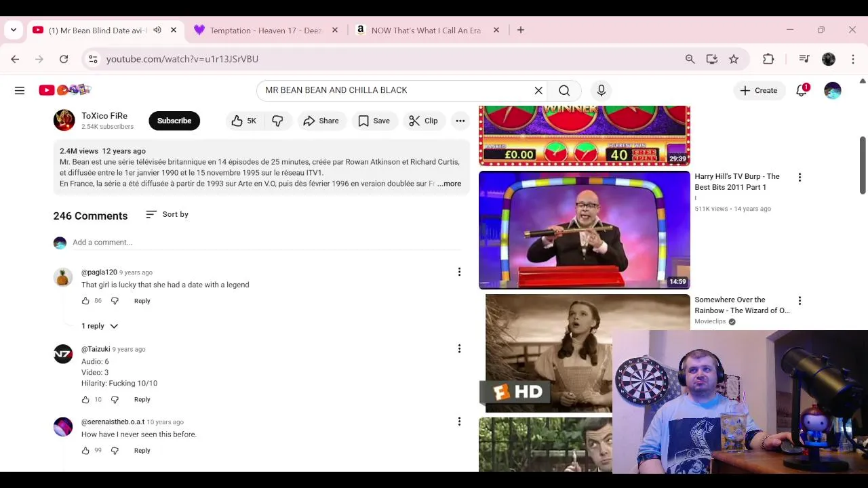This screenshot has width=868, height=488.
Task: Open Chrome profile avatar
Action: point(829,59)
